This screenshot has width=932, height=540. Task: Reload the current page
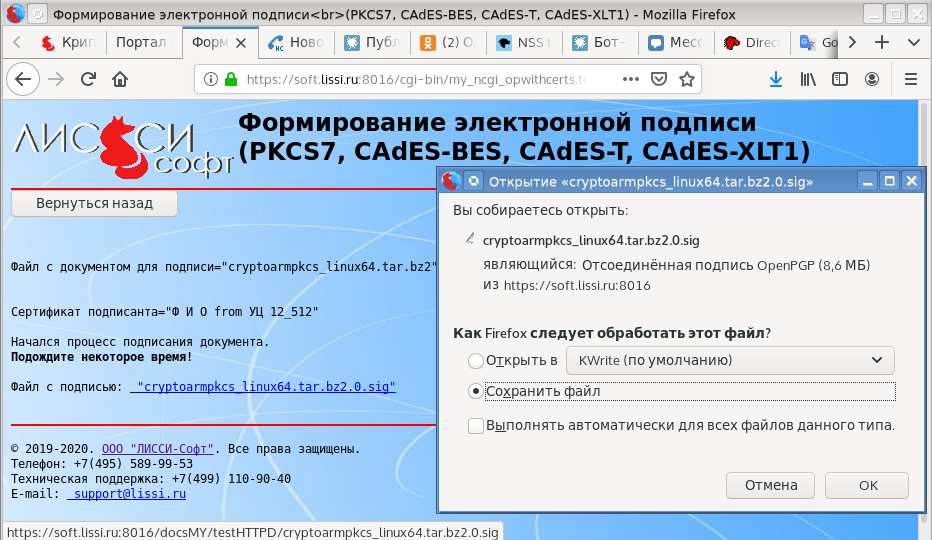pos(88,80)
